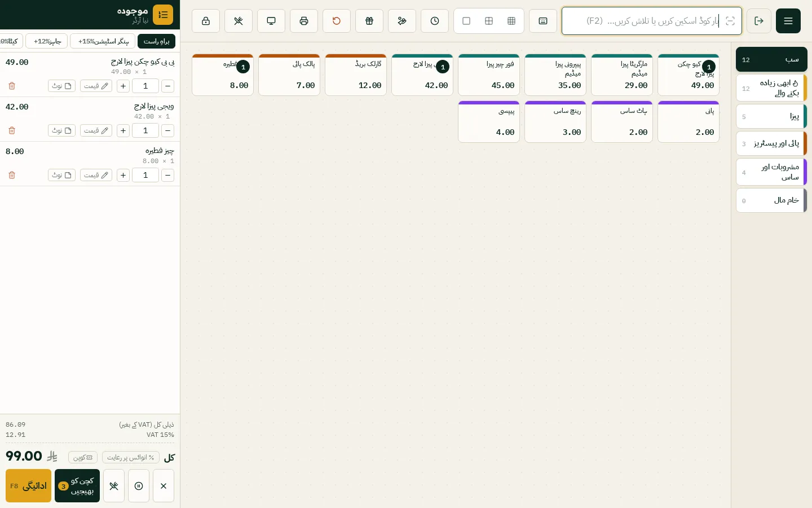This screenshot has height=508, width=812.
Task: Delete the ویجی پیزا لارج cart line
Action: (12, 130)
